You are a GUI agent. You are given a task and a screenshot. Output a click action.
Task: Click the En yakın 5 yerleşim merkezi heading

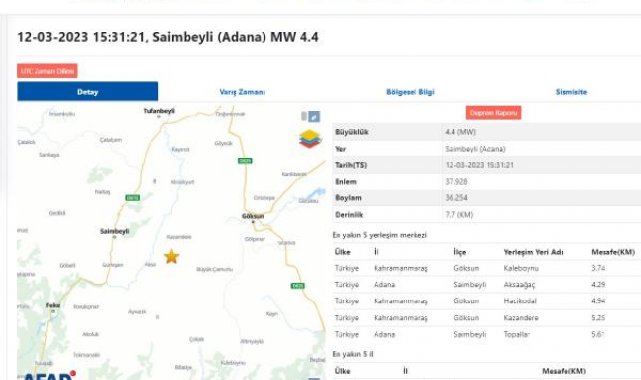point(379,235)
